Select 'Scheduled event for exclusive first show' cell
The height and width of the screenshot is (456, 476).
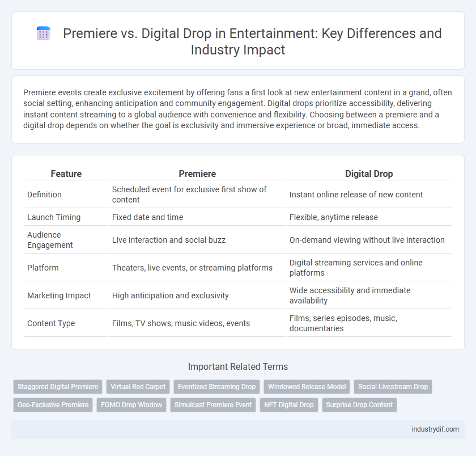(197, 195)
